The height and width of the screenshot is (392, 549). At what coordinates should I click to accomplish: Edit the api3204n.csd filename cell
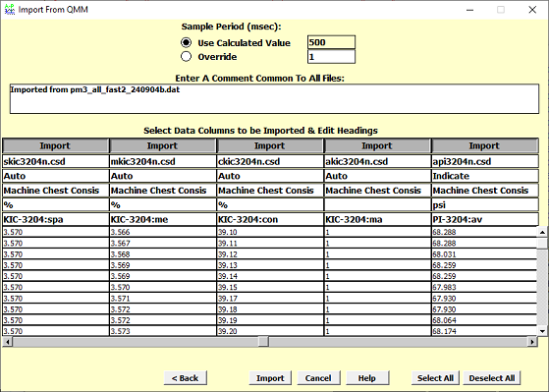pyautogui.click(x=484, y=161)
